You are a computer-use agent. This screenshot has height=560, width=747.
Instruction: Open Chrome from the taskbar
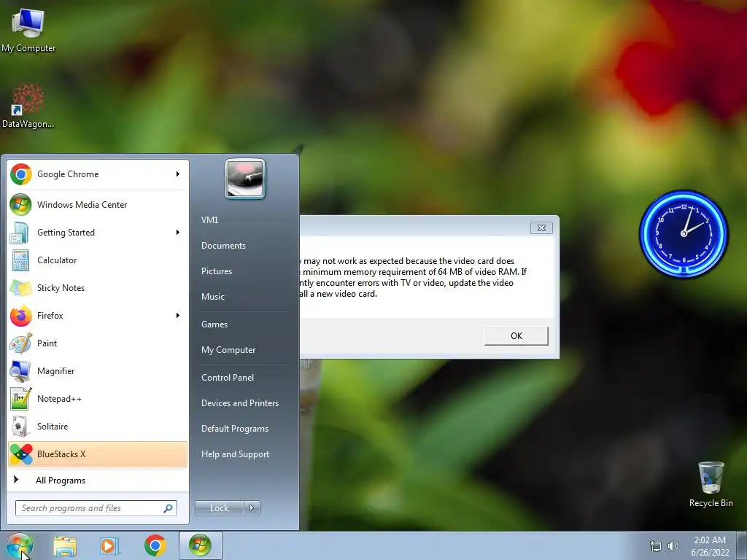click(155, 546)
